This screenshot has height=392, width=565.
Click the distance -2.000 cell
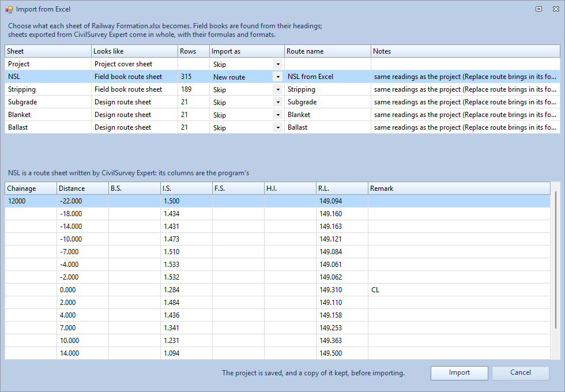coord(82,277)
